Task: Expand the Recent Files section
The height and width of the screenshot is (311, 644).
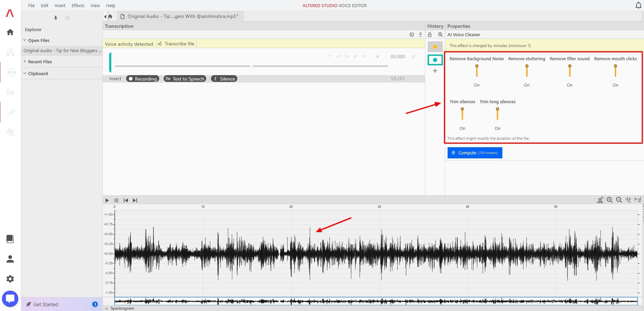Action: (x=25, y=62)
